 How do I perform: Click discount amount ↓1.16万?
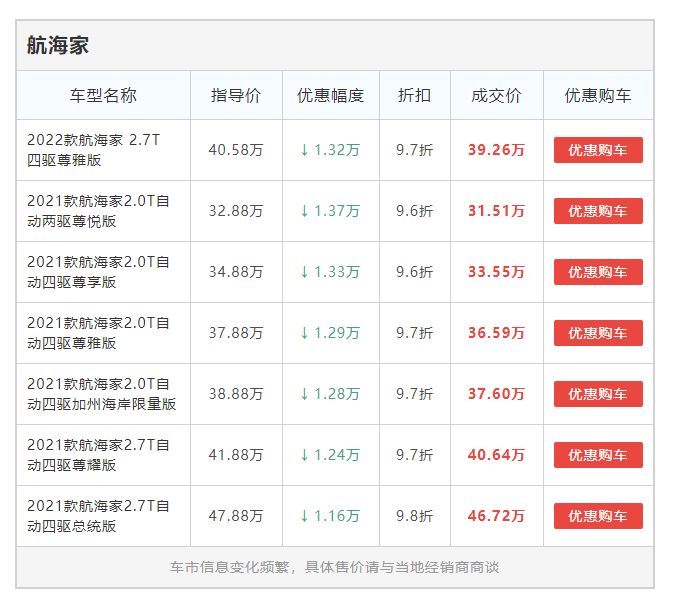coord(331,516)
